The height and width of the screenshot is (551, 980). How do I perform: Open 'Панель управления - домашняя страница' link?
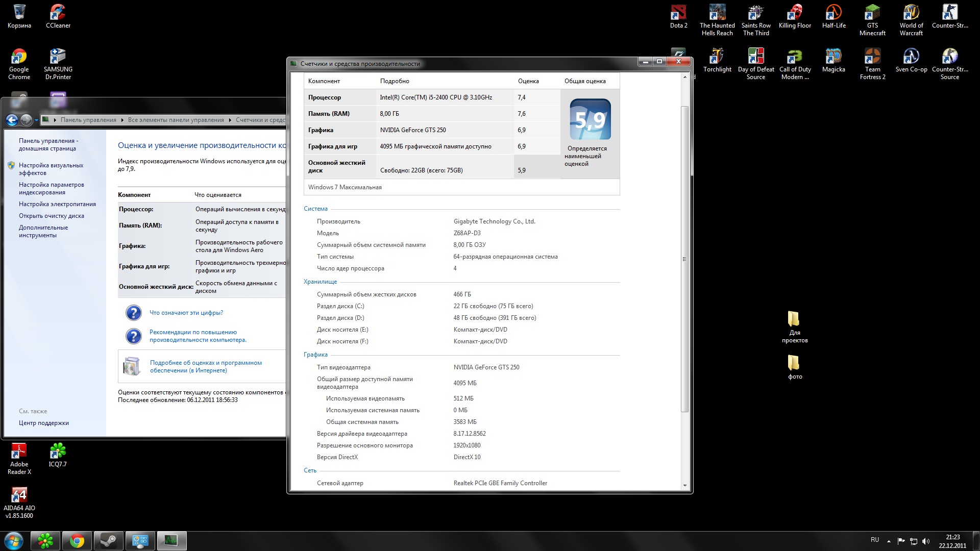pos(47,145)
